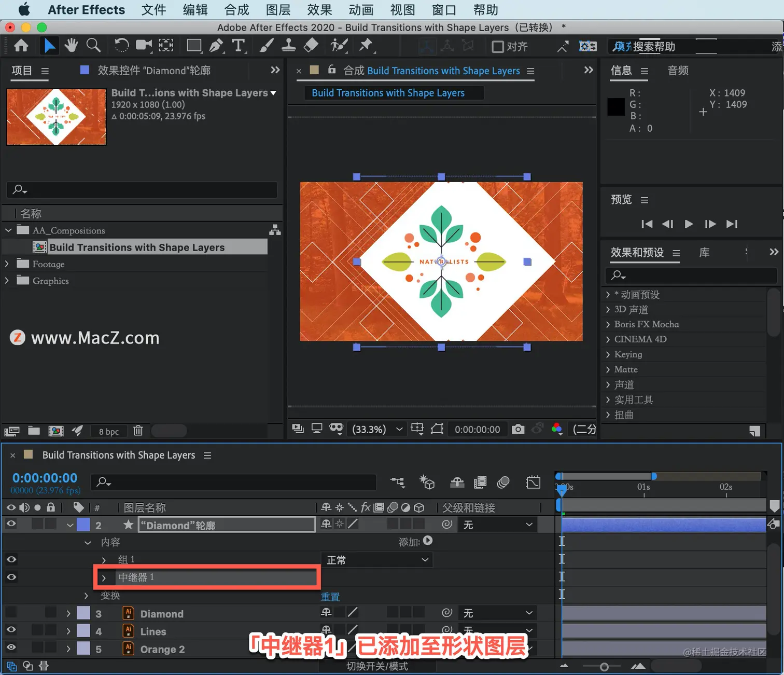Hide the "Diamond" 轮廓 layer eye
This screenshot has height=675, width=784.
[x=11, y=524]
